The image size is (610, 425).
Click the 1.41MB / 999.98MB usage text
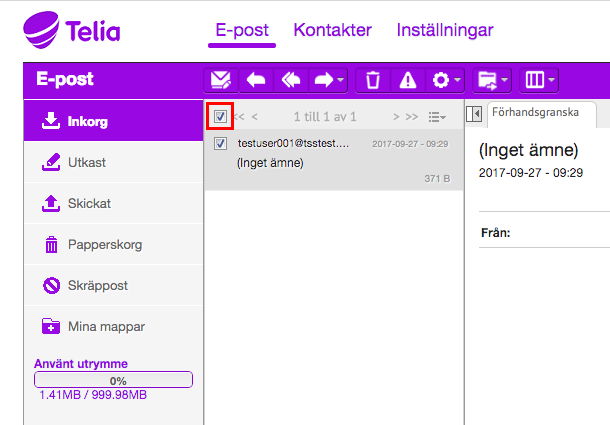[93, 395]
